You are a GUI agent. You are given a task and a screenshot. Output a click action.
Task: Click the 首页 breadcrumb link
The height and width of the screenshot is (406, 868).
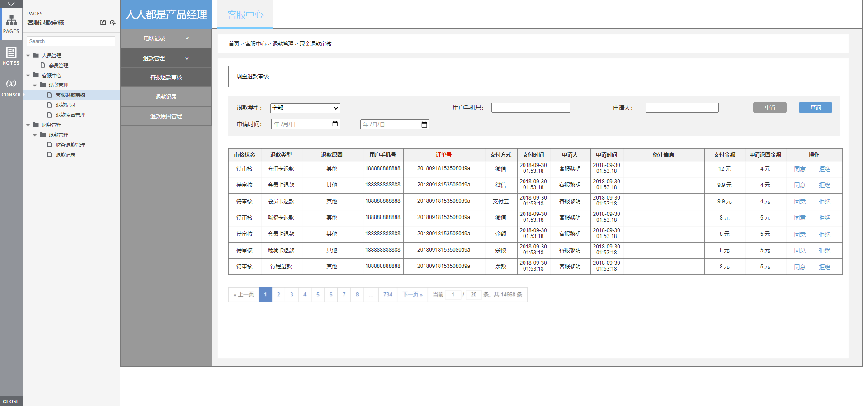pyautogui.click(x=234, y=44)
